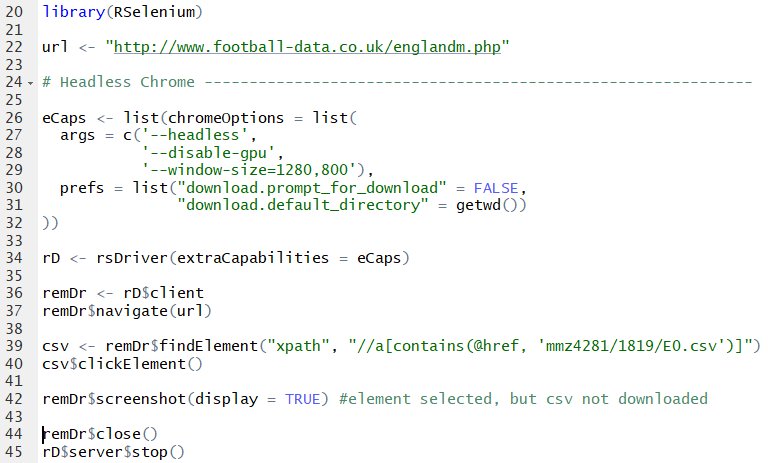The width and height of the screenshot is (768, 463).
Task: Click 'eCaps' variable name on line 26
Action: point(64,118)
